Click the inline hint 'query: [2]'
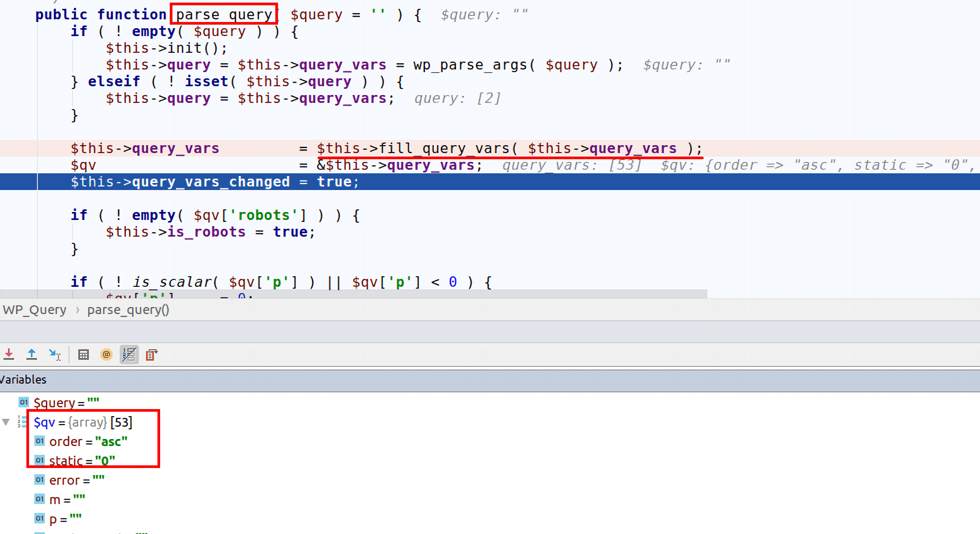 [457, 98]
